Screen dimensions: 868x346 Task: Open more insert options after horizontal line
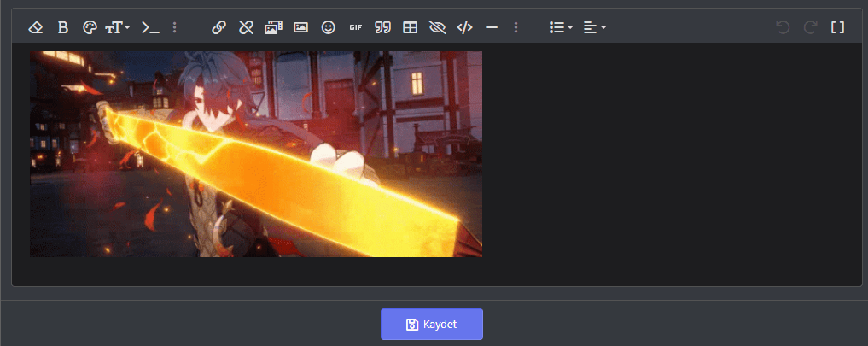pyautogui.click(x=516, y=27)
